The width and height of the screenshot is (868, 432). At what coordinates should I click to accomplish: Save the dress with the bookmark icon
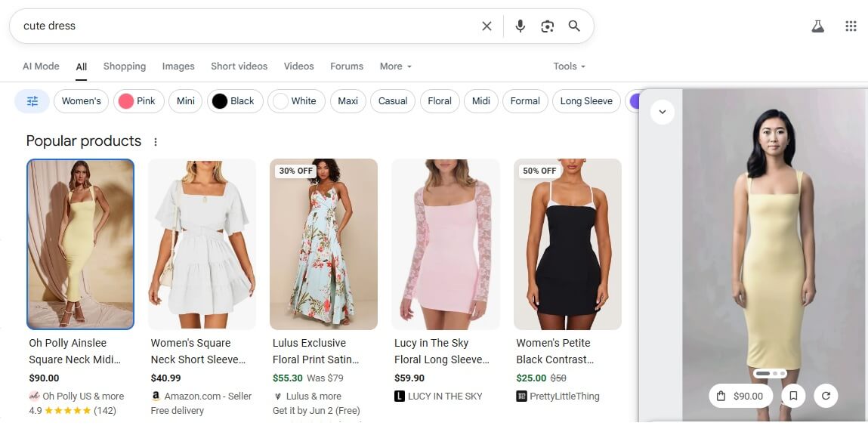pyautogui.click(x=793, y=396)
